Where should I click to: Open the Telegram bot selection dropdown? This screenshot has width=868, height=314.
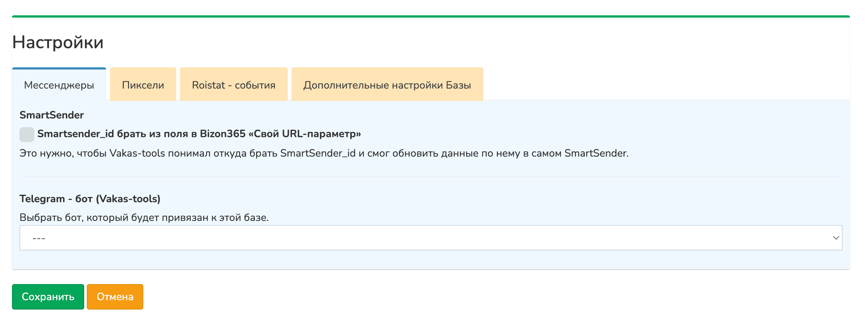click(x=430, y=238)
